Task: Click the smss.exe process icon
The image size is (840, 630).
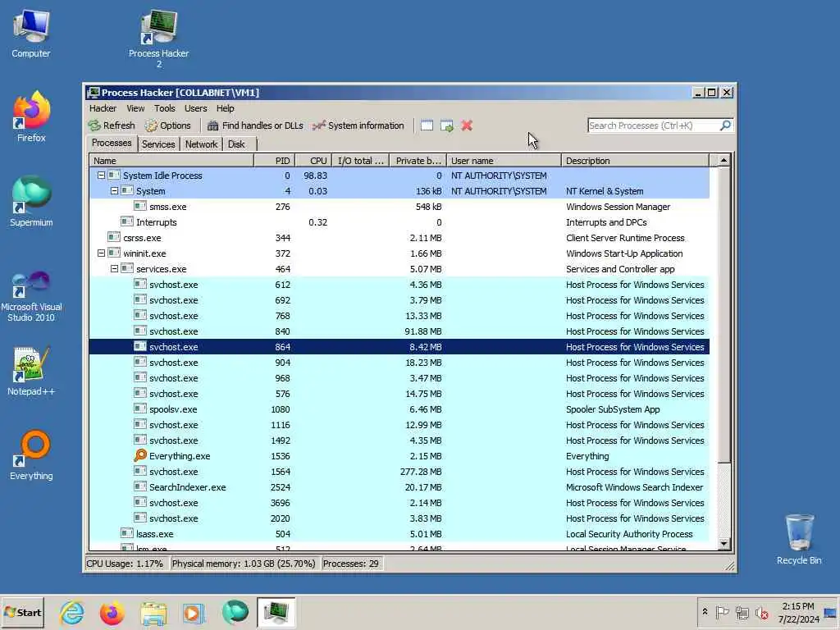Action: [x=139, y=206]
